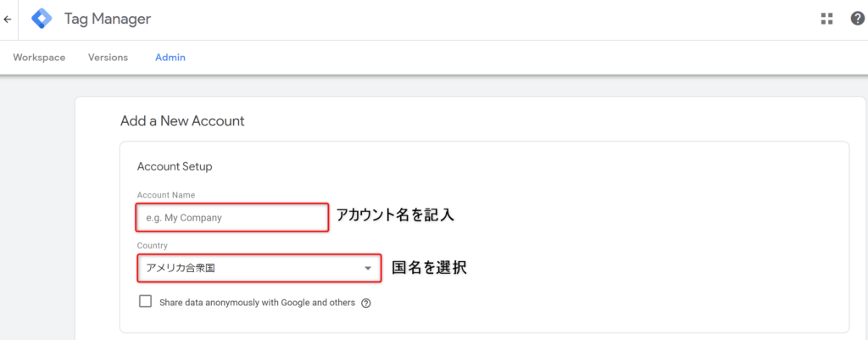The width and height of the screenshot is (868, 340).
Task: Open the Country dropdown showing アメリカ合衆国
Action: tap(259, 268)
